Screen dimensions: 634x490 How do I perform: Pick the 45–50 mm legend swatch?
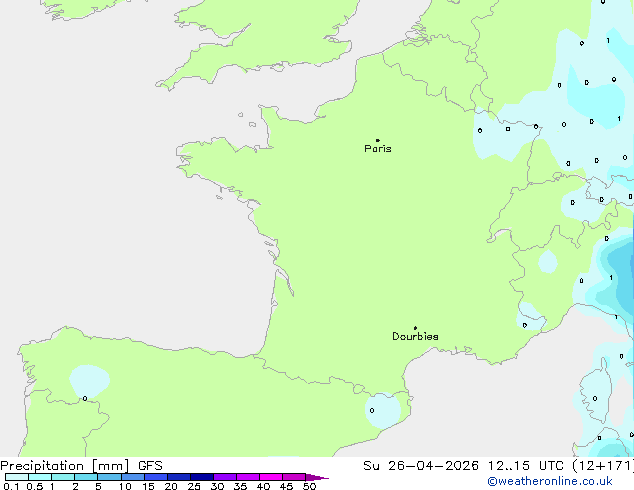pyautogui.click(x=294, y=477)
